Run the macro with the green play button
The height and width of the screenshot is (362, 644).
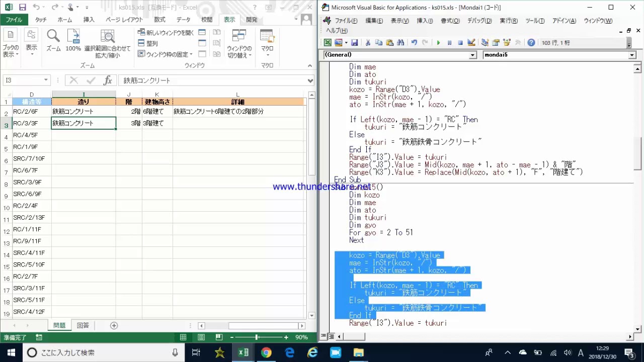click(x=438, y=43)
